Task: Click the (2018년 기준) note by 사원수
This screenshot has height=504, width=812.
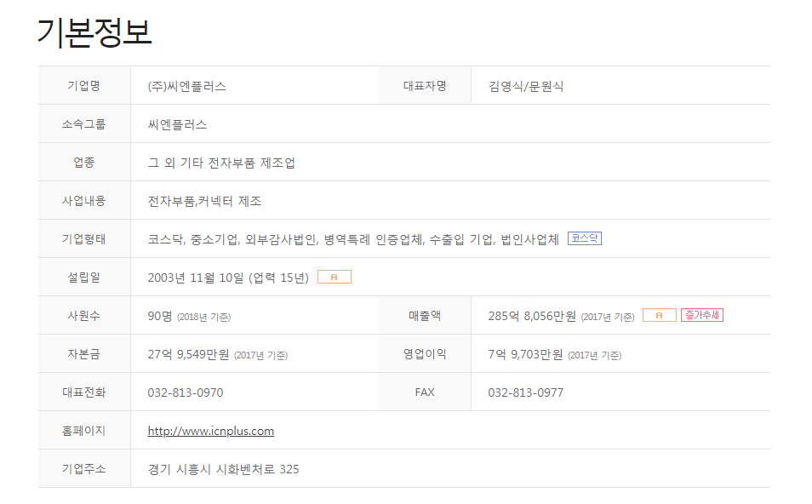Action: coord(204,317)
